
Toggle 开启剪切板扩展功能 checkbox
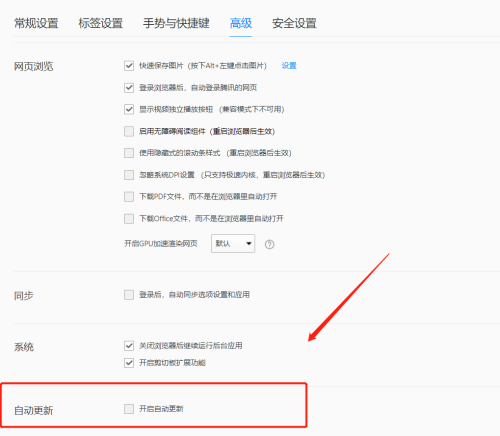tap(129, 363)
